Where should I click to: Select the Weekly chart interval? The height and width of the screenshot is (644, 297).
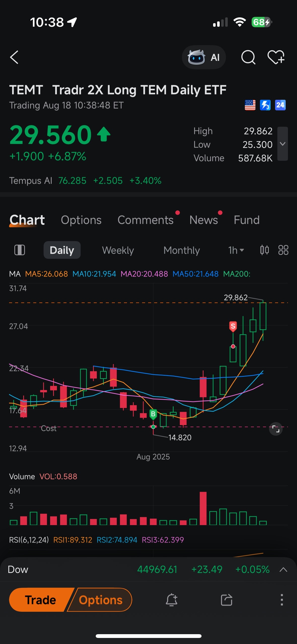click(118, 250)
